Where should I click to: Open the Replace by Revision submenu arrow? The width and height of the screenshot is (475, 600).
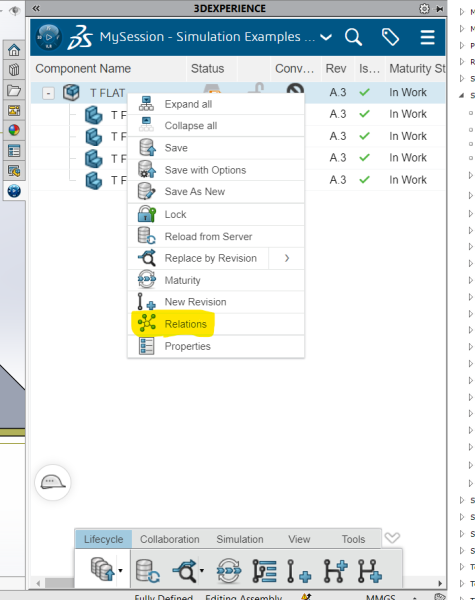click(x=287, y=258)
